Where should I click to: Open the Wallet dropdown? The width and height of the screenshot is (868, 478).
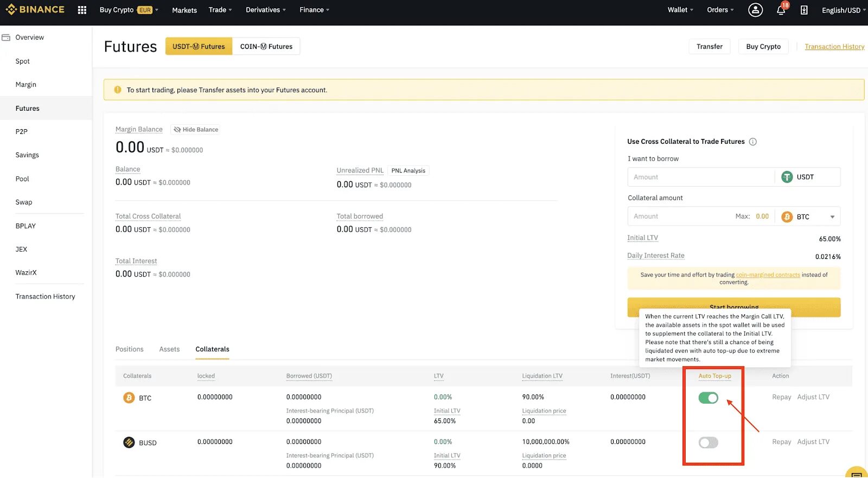680,10
